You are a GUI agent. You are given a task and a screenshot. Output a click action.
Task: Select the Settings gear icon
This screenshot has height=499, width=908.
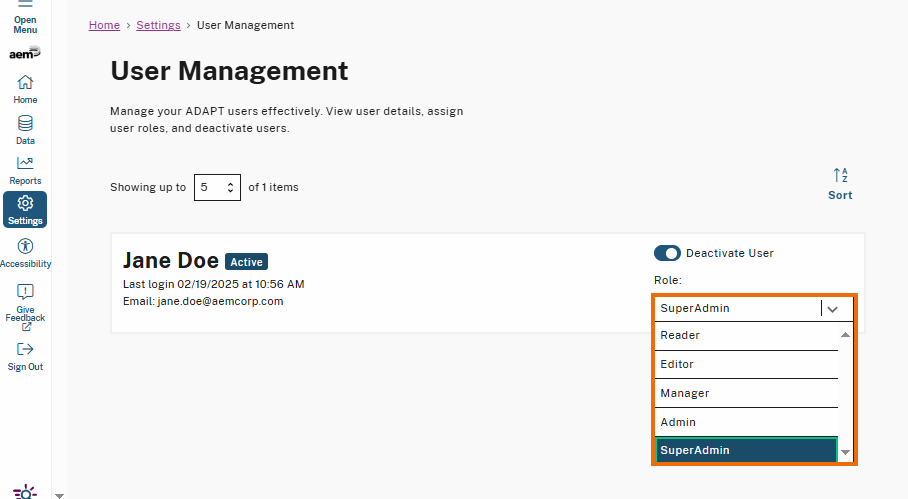[x=25, y=204]
